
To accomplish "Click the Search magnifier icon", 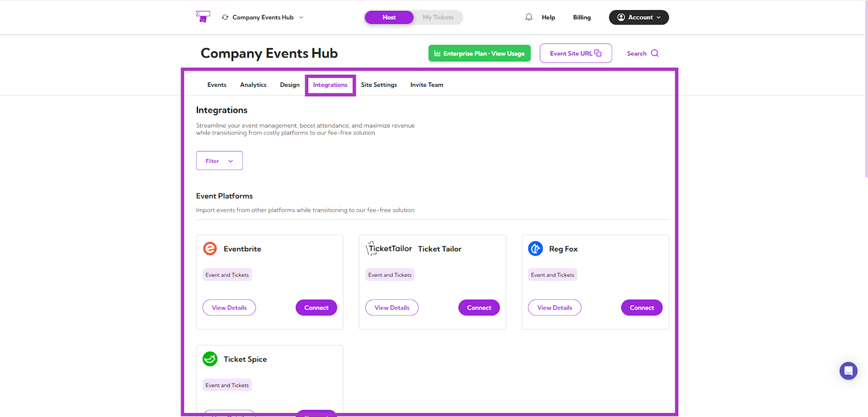I will point(655,53).
